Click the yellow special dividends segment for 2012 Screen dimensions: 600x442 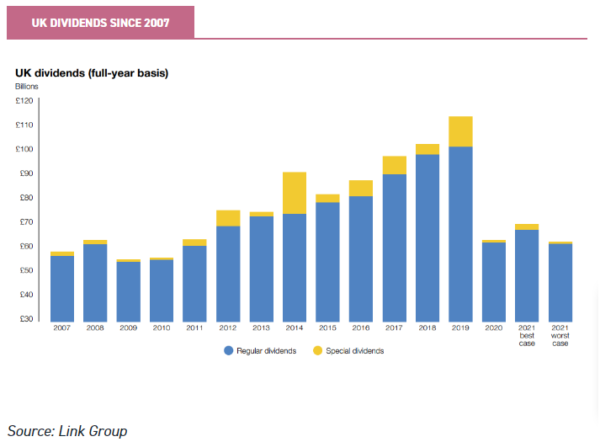228,218
